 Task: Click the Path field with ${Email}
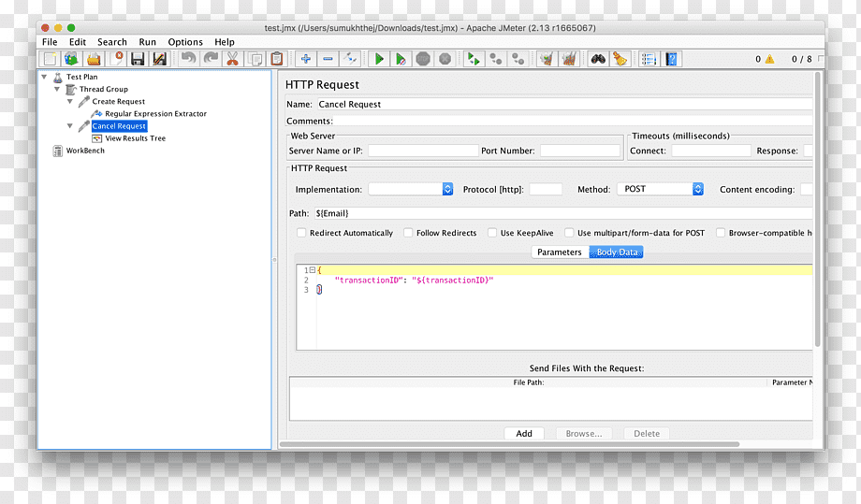(562, 213)
